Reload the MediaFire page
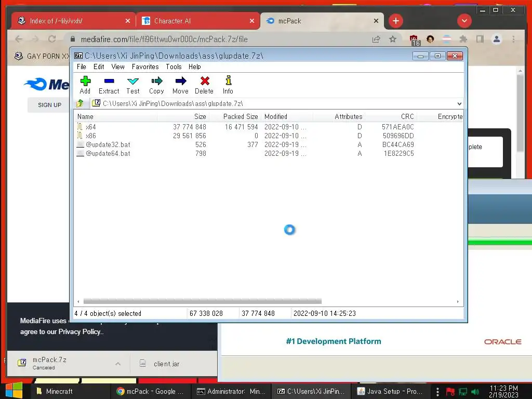532x399 pixels. click(x=52, y=39)
